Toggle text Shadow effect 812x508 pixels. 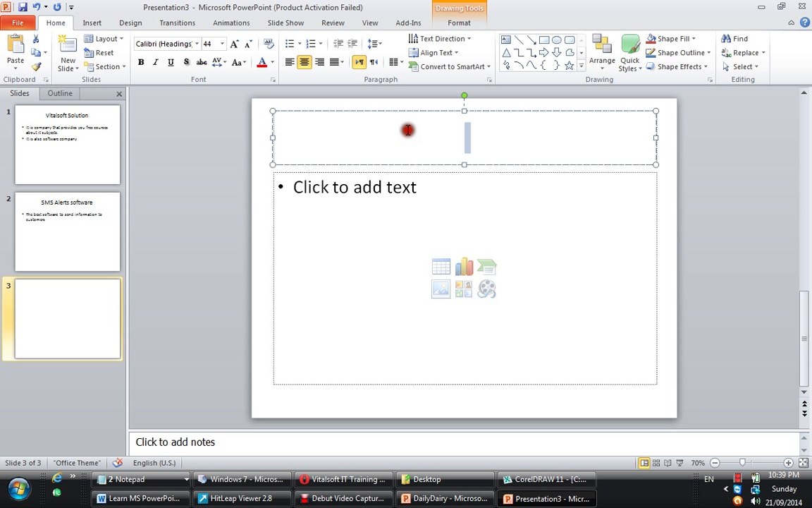coord(186,62)
